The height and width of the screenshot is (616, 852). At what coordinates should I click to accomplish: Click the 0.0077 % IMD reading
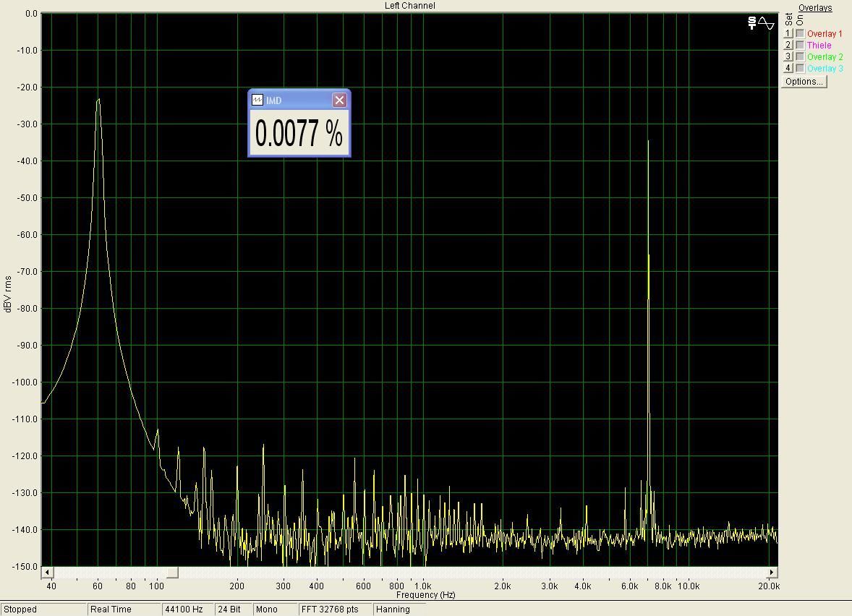pyautogui.click(x=299, y=134)
